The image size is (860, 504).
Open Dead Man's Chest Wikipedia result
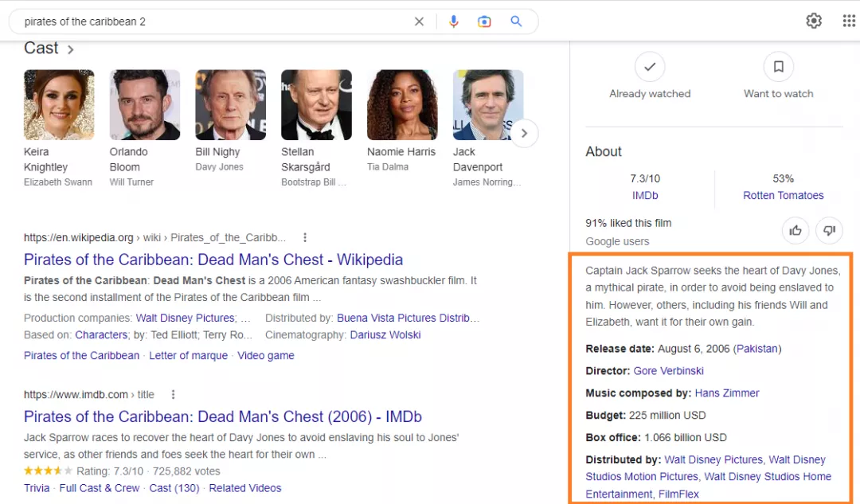click(213, 260)
